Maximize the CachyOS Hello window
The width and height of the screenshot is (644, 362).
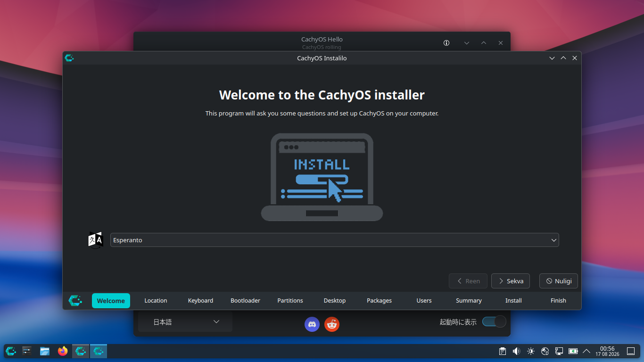[484, 43]
